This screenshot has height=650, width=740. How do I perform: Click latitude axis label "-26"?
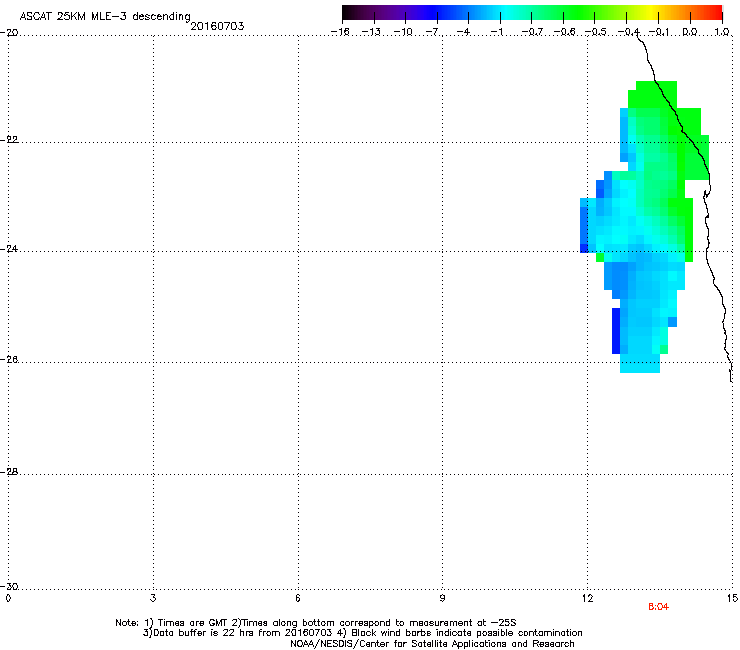pyautogui.click(x=9, y=360)
